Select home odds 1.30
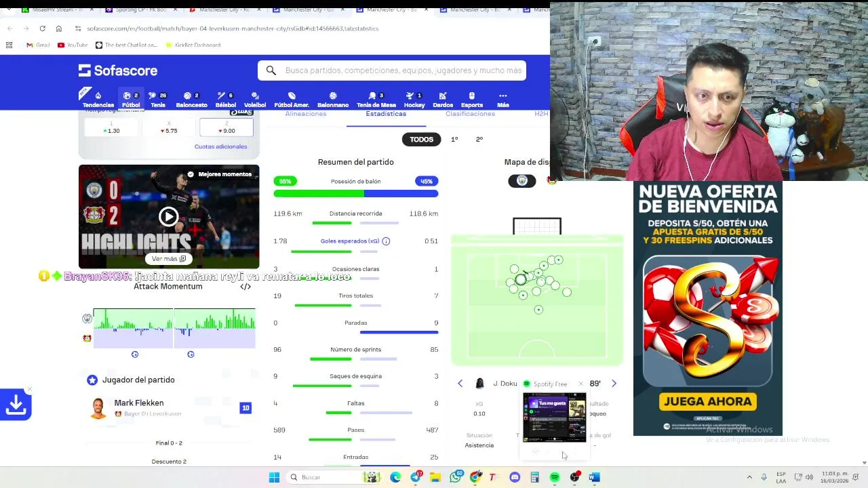This screenshot has width=868, height=488. point(112,128)
